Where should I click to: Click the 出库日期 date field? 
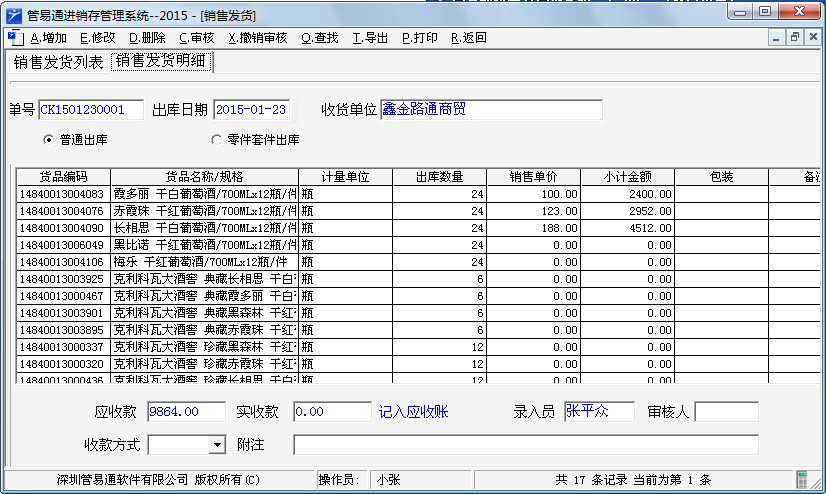click(x=251, y=109)
